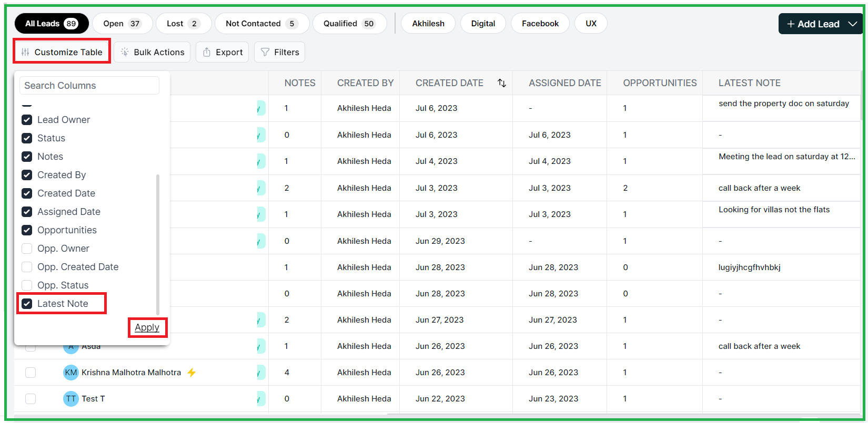Uncheck the Created Date column checkbox
This screenshot has width=868, height=423.
pyautogui.click(x=27, y=193)
